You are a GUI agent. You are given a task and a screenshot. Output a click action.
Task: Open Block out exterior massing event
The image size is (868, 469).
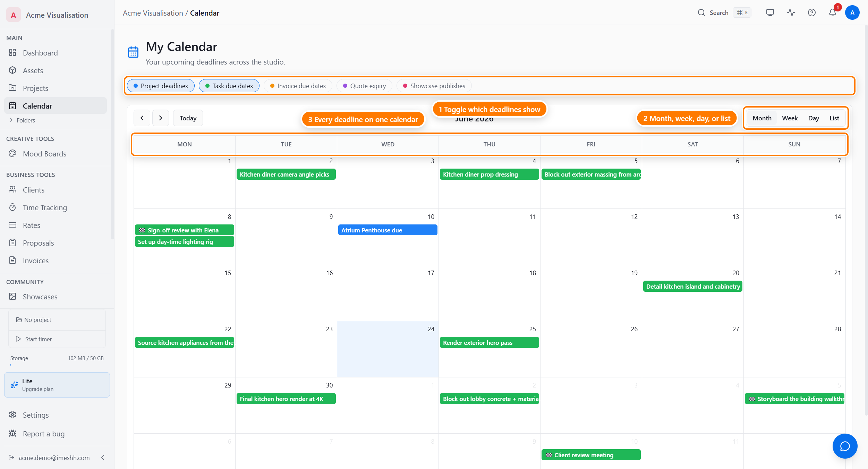pyautogui.click(x=591, y=174)
